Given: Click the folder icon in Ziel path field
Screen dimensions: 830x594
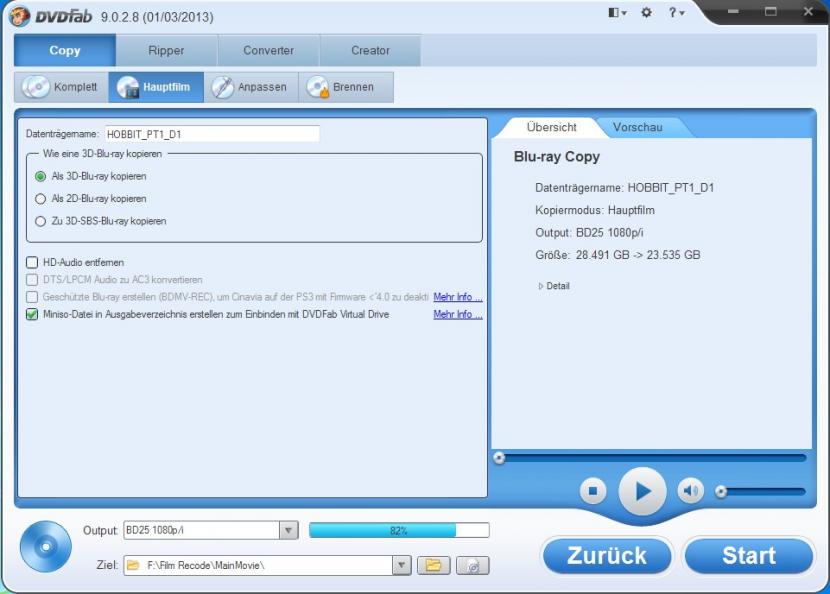Looking at the screenshot, I should pos(133,565).
